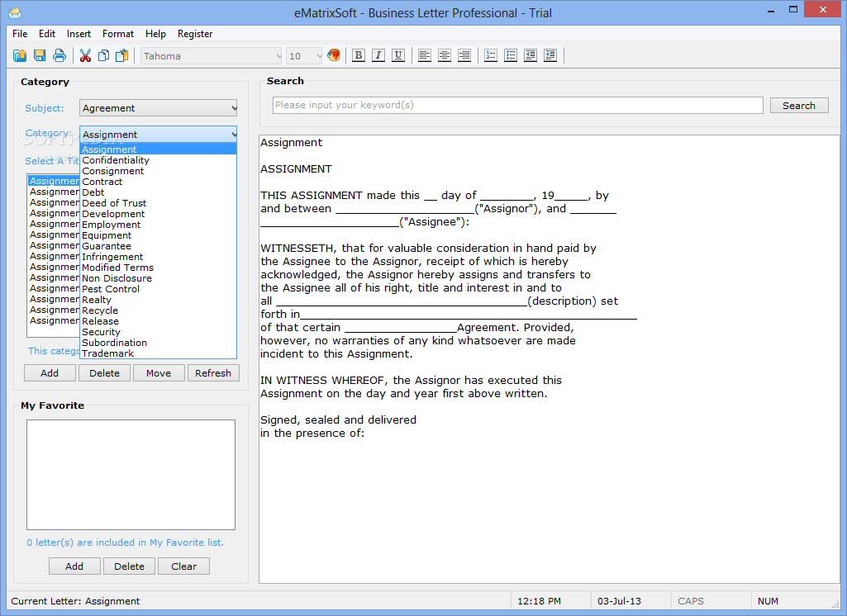Pick Infringement from the list
Viewport: 847px width, 616px height.
pos(159,257)
